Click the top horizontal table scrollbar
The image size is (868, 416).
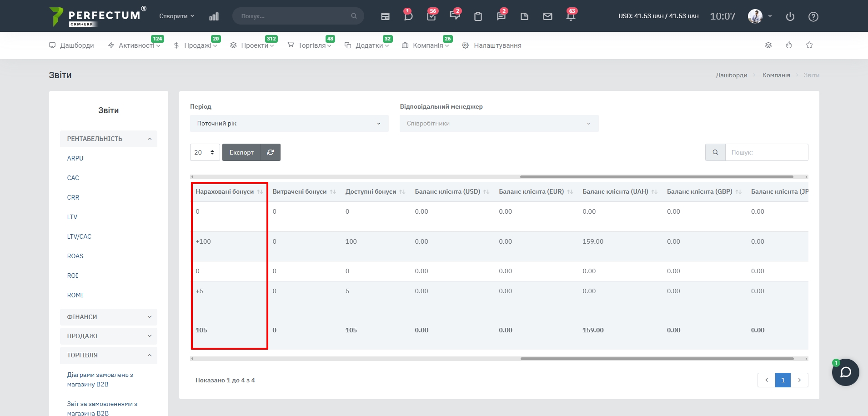pyautogui.click(x=657, y=177)
